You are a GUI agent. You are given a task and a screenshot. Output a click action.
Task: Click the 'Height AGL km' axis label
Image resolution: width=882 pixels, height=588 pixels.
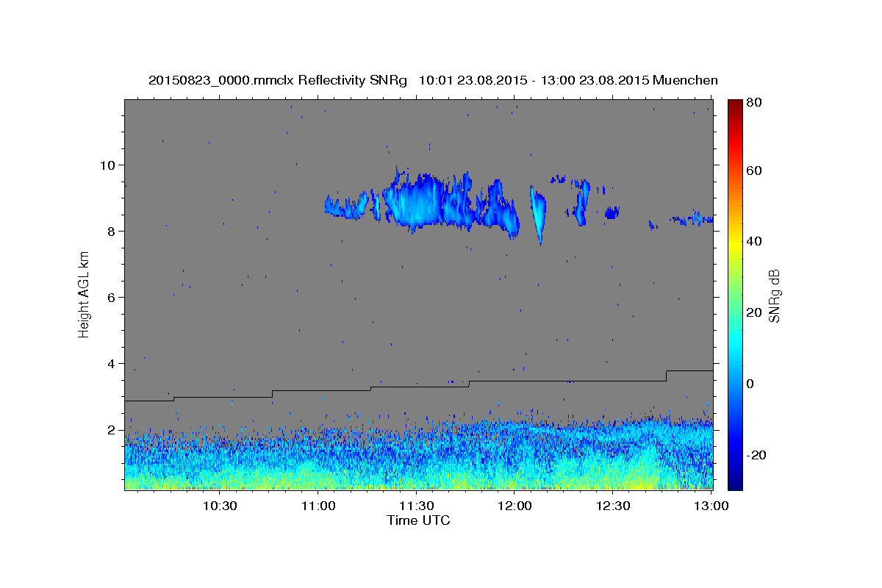click(x=85, y=294)
